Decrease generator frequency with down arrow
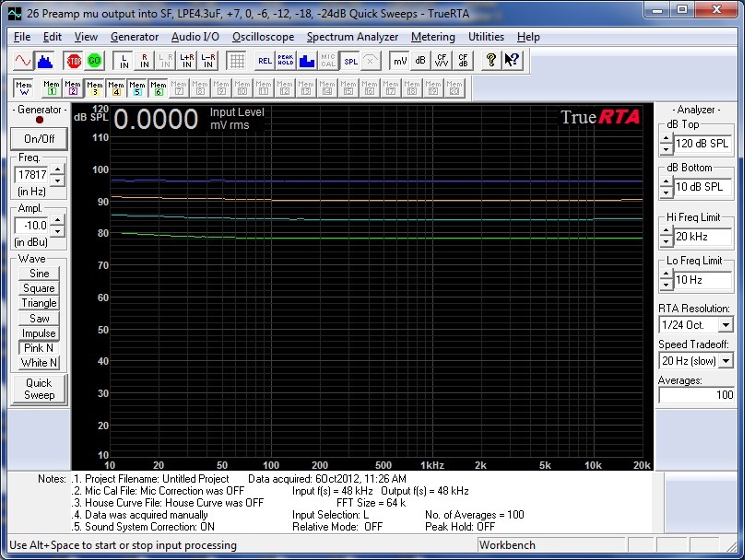The height and width of the screenshot is (560, 755). [58, 181]
